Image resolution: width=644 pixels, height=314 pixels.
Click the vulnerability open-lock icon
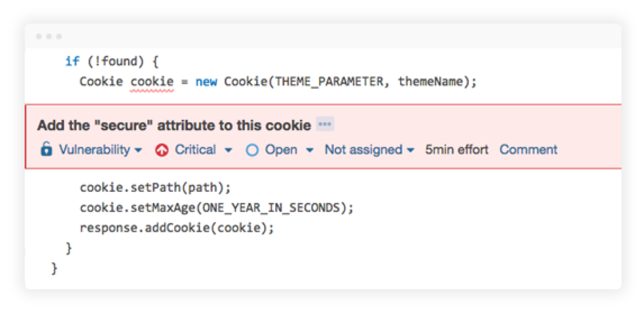46,149
